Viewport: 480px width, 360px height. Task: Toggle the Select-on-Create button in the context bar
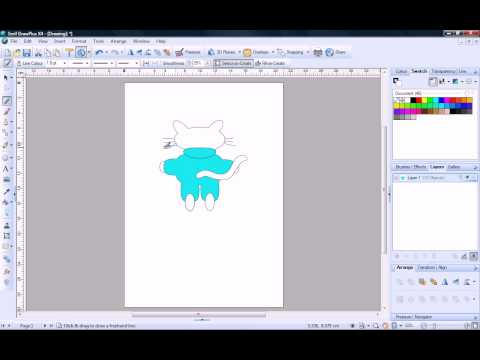pyautogui.click(x=233, y=63)
